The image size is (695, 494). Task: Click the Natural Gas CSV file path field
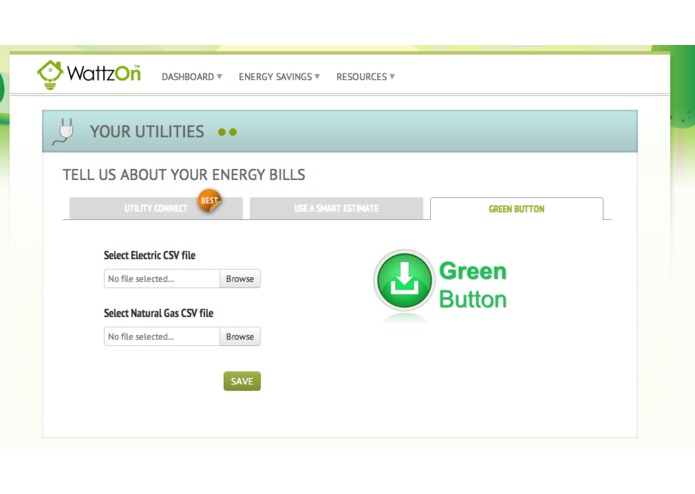(x=162, y=337)
